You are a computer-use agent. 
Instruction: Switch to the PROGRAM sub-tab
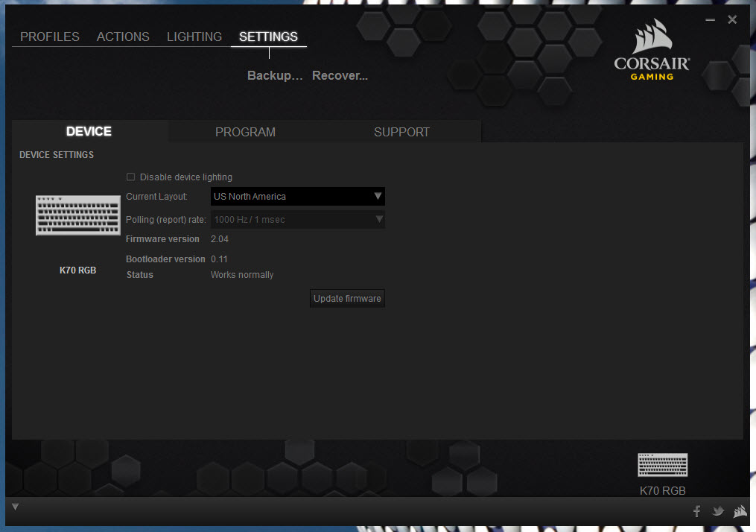[245, 132]
